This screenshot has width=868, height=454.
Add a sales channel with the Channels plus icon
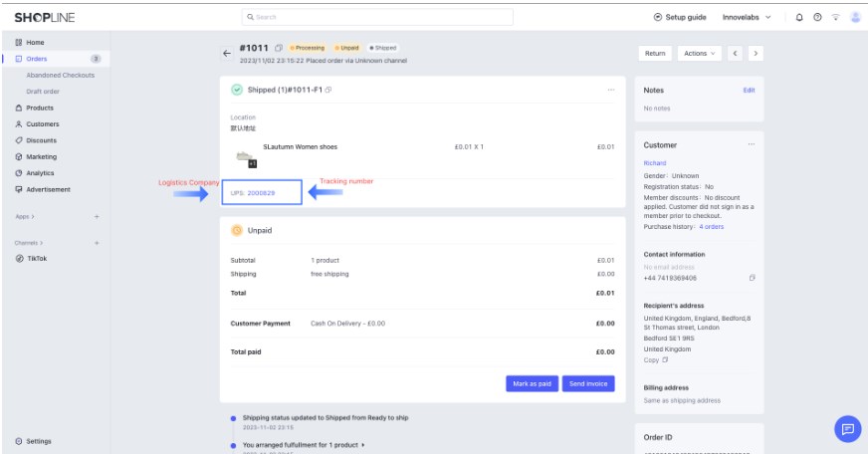tap(97, 243)
